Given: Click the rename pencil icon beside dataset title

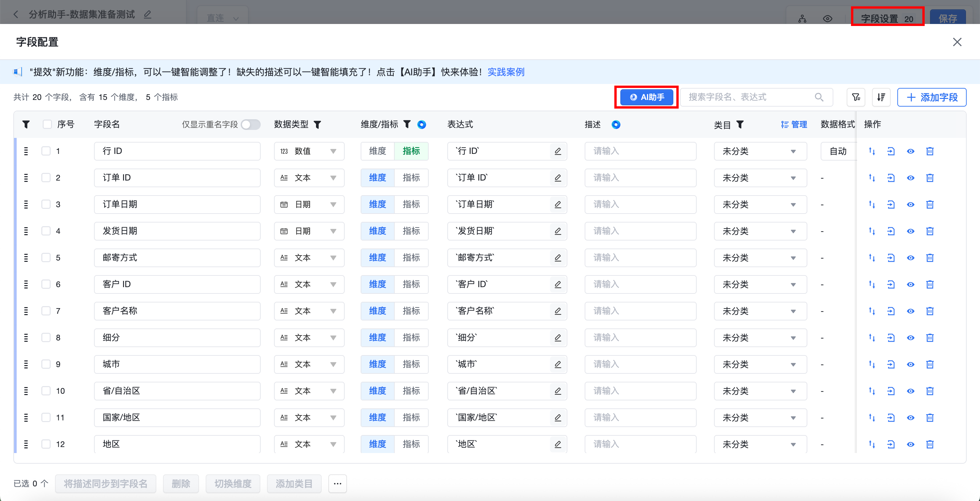Looking at the screenshot, I should (148, 14).
